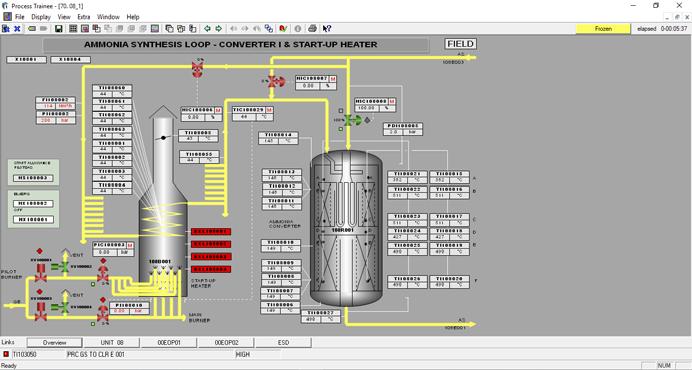Click the X10001 button
Screen dimensions: 692x370
tap(26, 60)
